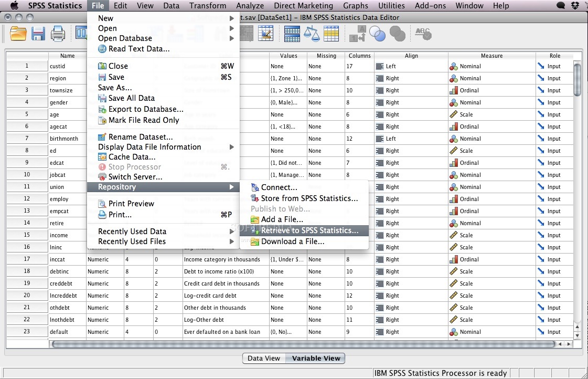Click the Role column header
588x379 pixels.
click(x=555, y=56)
